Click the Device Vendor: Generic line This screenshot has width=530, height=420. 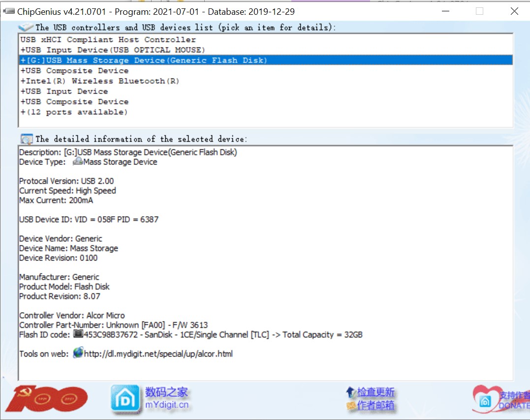[x=61, y=239]
